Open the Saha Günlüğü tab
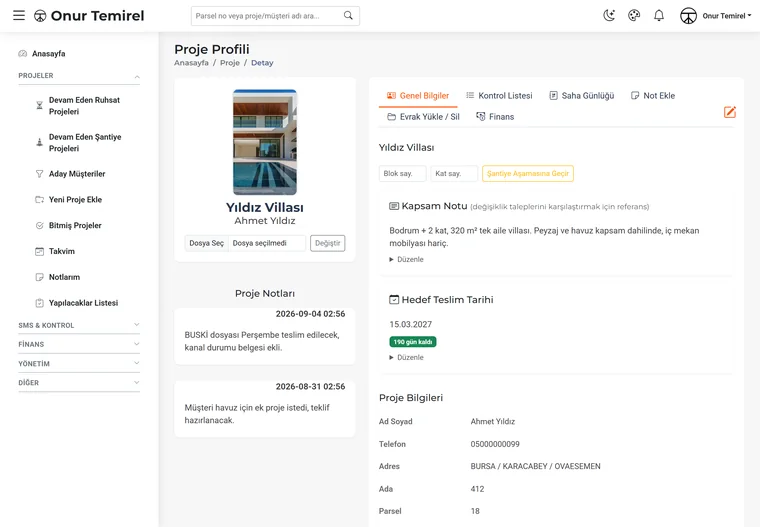 click(x=582, y=96)
